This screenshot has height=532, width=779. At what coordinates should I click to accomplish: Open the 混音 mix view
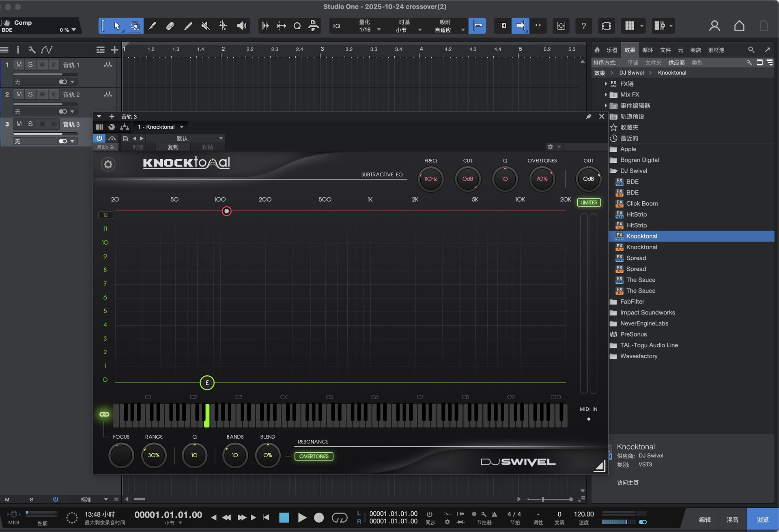[732, 519]
